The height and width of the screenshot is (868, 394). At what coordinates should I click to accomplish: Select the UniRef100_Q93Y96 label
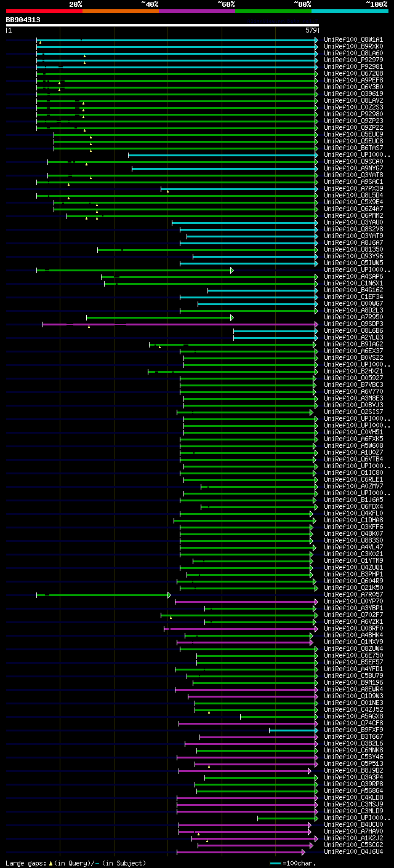click(353, 257)
